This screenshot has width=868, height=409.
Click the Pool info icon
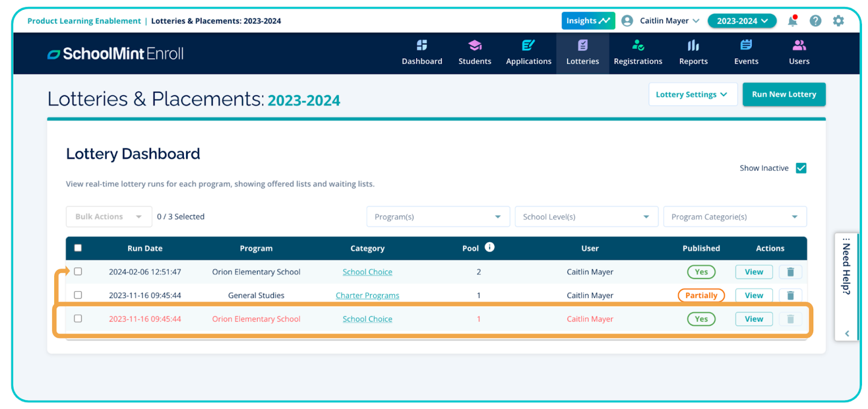[x=489, y=247]
